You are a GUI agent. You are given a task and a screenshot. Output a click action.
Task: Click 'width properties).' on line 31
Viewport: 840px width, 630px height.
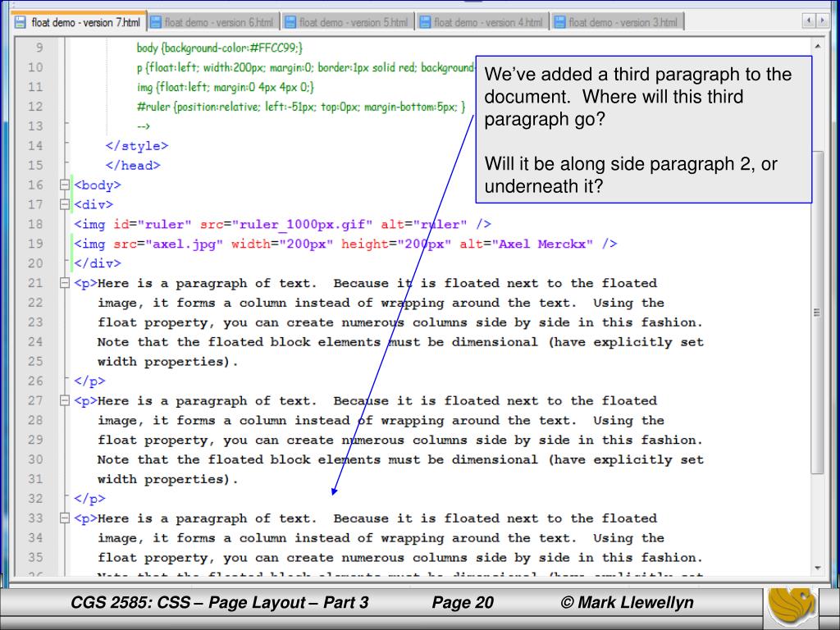(x=167, y=479)
